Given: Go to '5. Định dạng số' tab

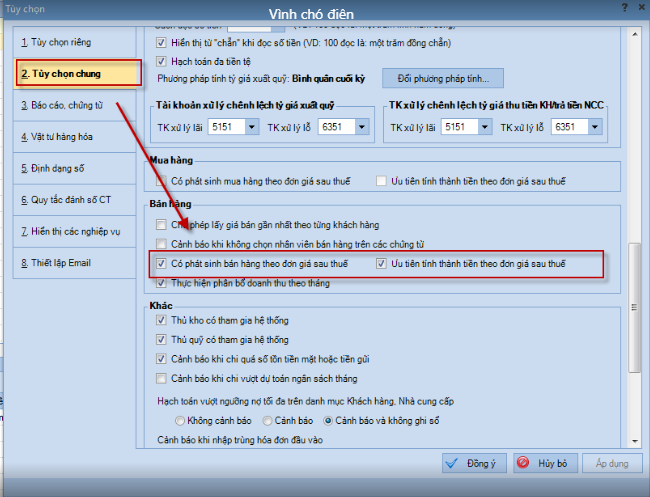Looking at the screenshot, I should coord(75,168).
